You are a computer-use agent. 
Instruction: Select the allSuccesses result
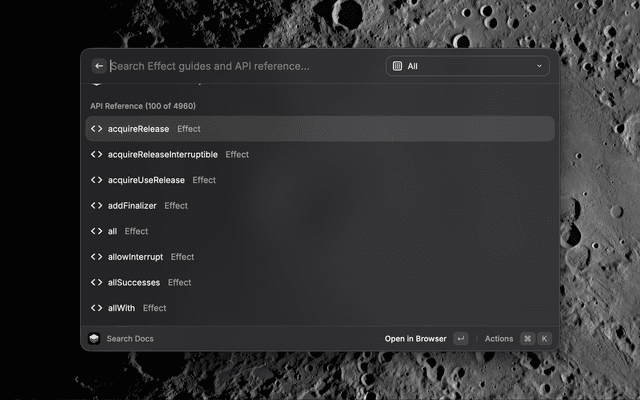320,282
